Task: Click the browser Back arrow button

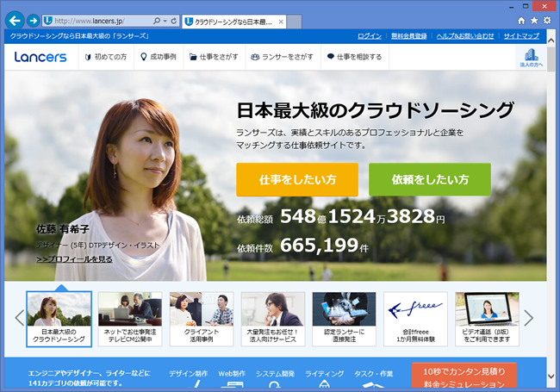Action: pos(14,20)
